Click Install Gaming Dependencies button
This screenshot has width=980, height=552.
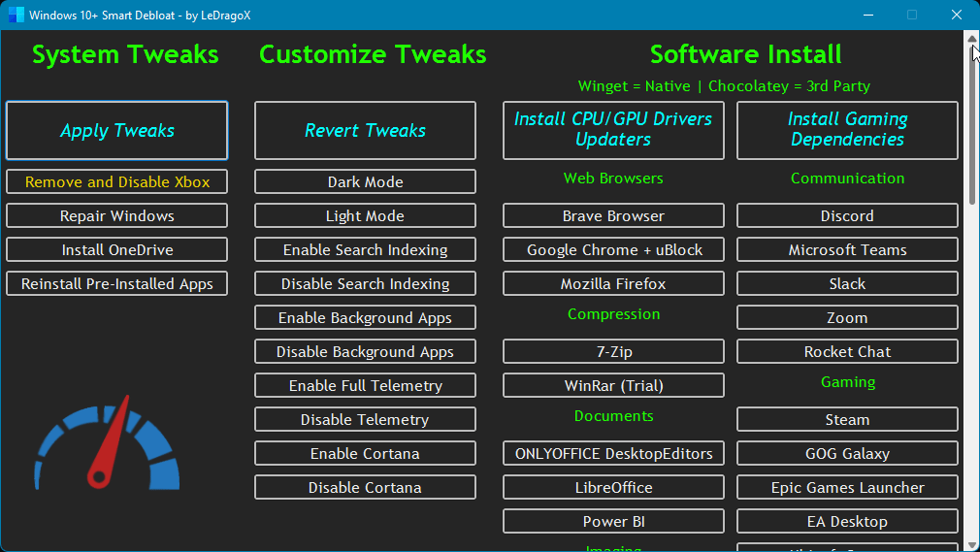(847, 131)
